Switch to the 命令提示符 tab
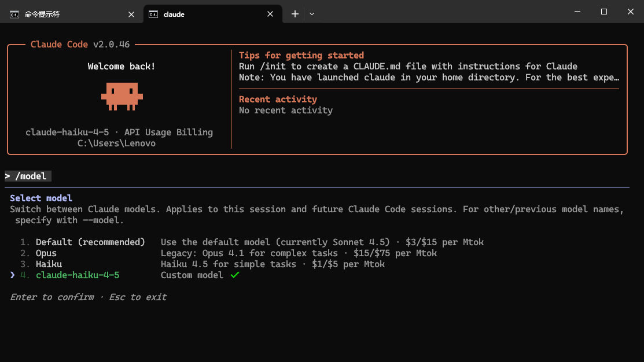This screenshot has width=644, height=362. [x=72, y=14]
